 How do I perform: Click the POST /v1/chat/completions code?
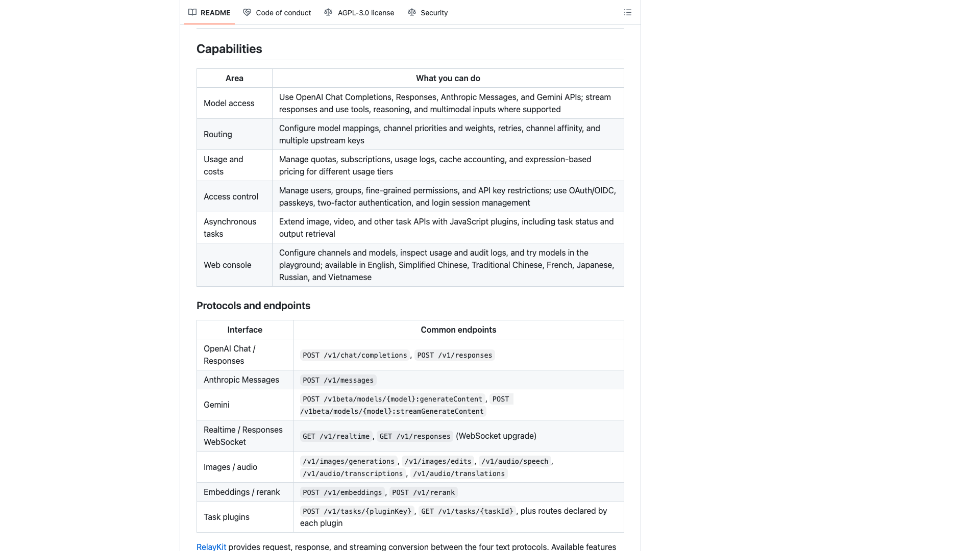355,355
